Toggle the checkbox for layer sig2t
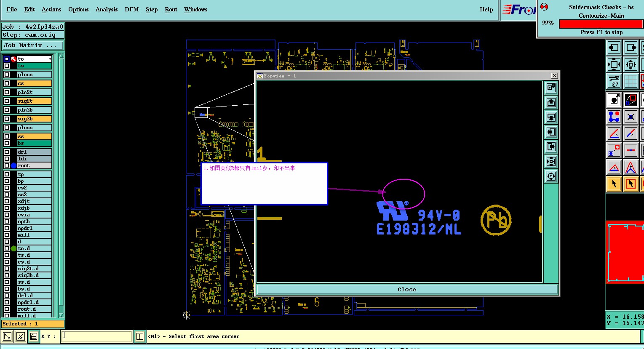The width and height of the screenshot is (644, 349). 7,101
